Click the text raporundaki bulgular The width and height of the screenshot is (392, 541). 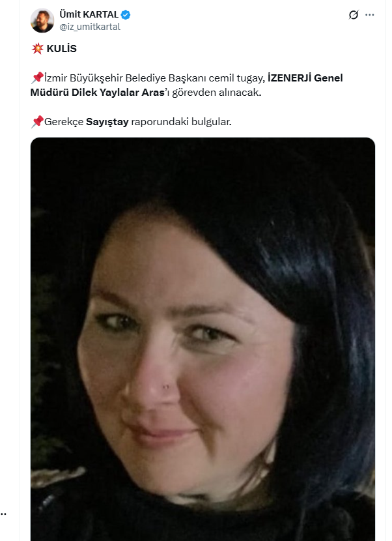tap(181, 122)
